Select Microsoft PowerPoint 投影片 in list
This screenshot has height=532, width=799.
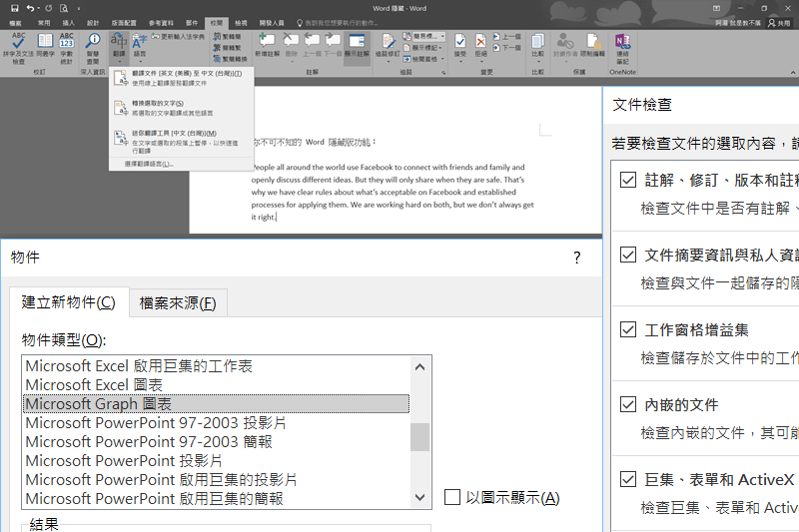(216, 461)
